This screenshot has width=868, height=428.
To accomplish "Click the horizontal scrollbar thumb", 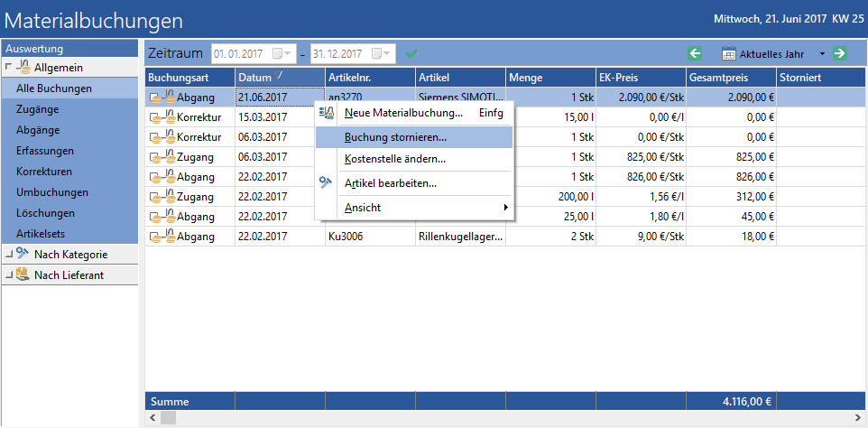I will pos(168,417).
